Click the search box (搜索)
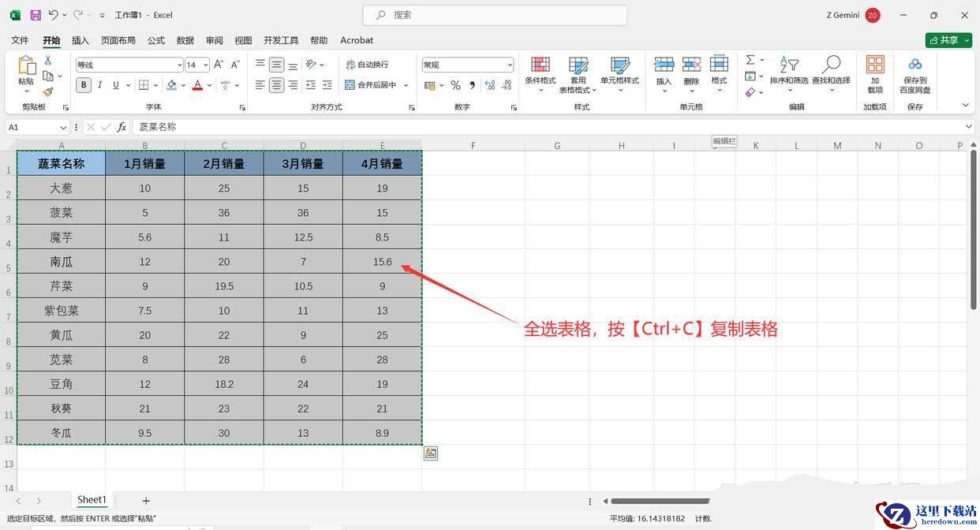 point(495,15)
